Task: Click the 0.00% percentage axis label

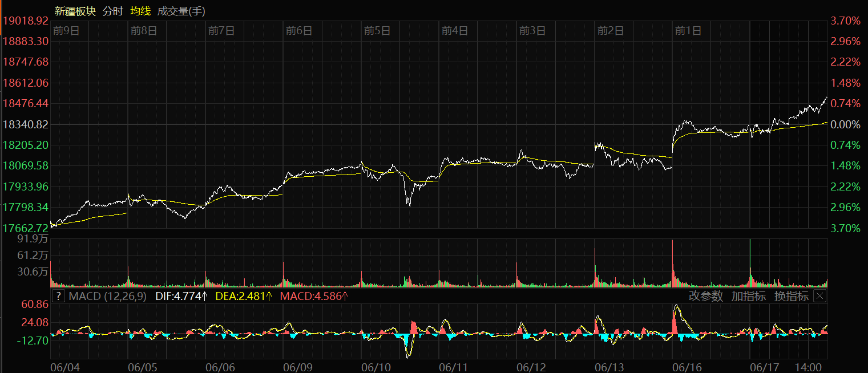Action: point(846,124)
